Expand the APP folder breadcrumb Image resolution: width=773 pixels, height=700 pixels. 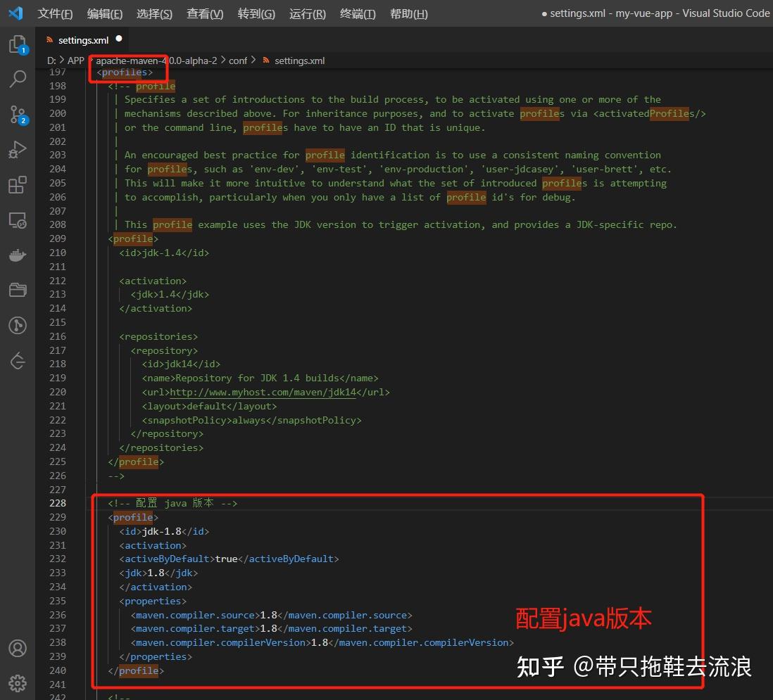[75, 61]
